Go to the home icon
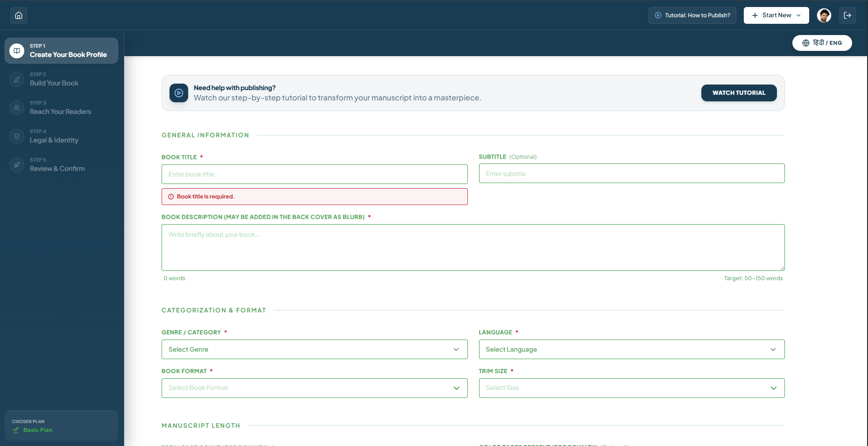The width and height of the screenshot is (868, 446). click(x=19, y=15)
